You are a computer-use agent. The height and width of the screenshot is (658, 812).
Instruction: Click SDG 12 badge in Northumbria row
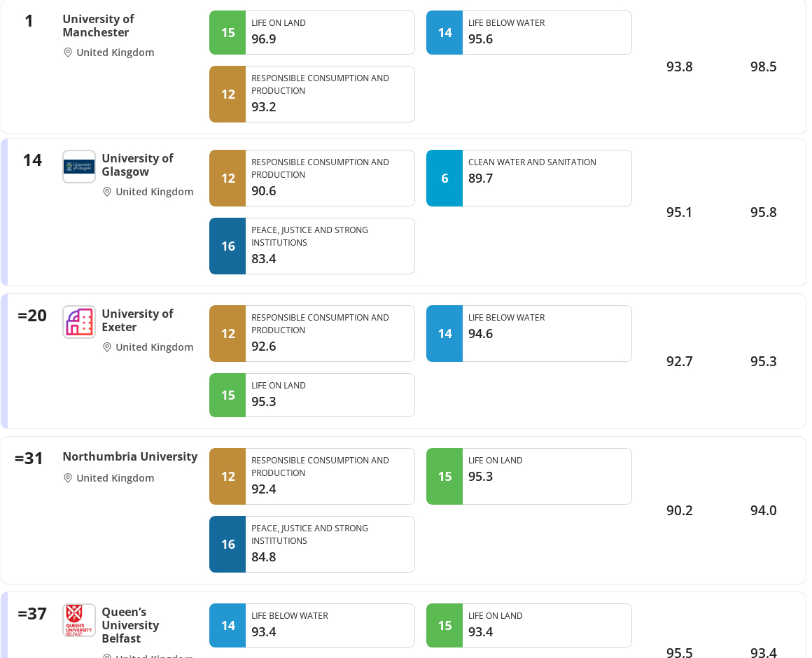pyautogui.click(x=228, y=476)
